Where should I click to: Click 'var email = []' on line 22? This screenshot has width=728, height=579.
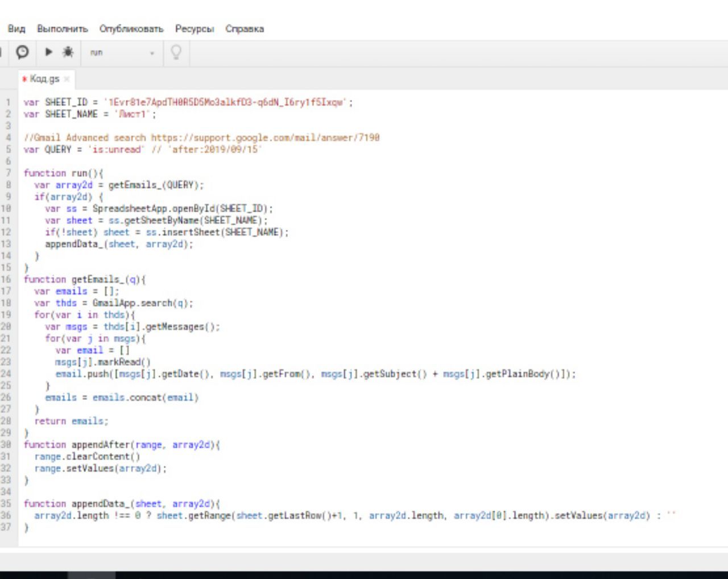pos(92,351)
